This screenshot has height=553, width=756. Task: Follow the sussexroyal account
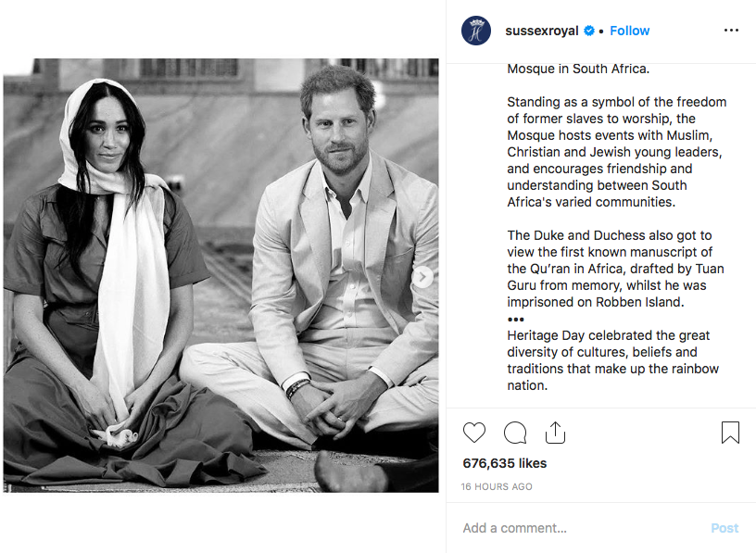pos(630,31)
